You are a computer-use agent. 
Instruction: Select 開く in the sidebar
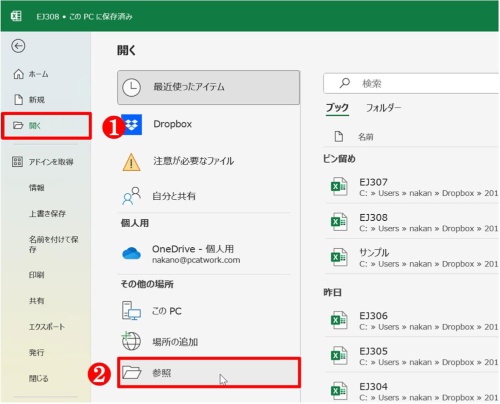tap(46, 126)
